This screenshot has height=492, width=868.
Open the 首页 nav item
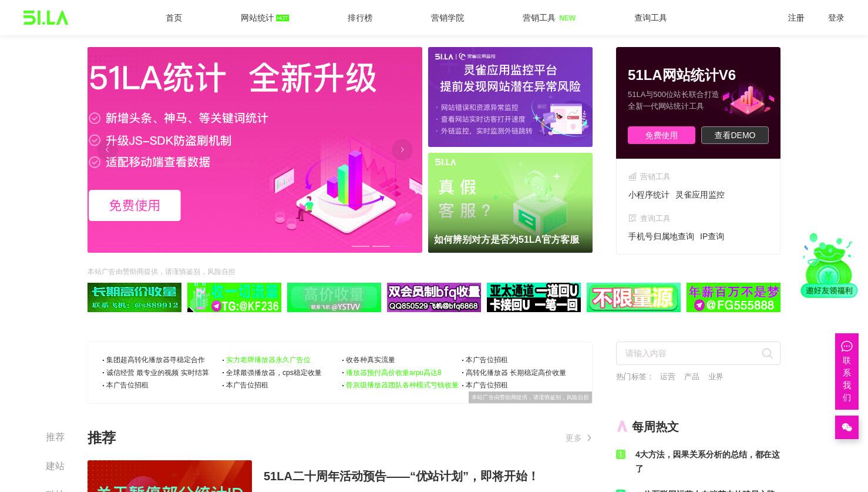[174, 18]
